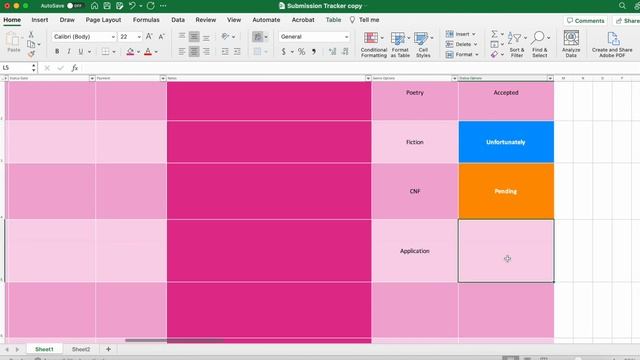Switch to the Review tab
Screen dimensions: 640x360
tap(206, 20)
